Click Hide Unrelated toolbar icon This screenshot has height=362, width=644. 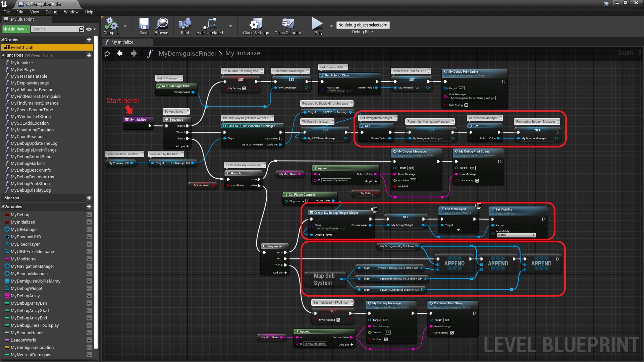[210, 26]
